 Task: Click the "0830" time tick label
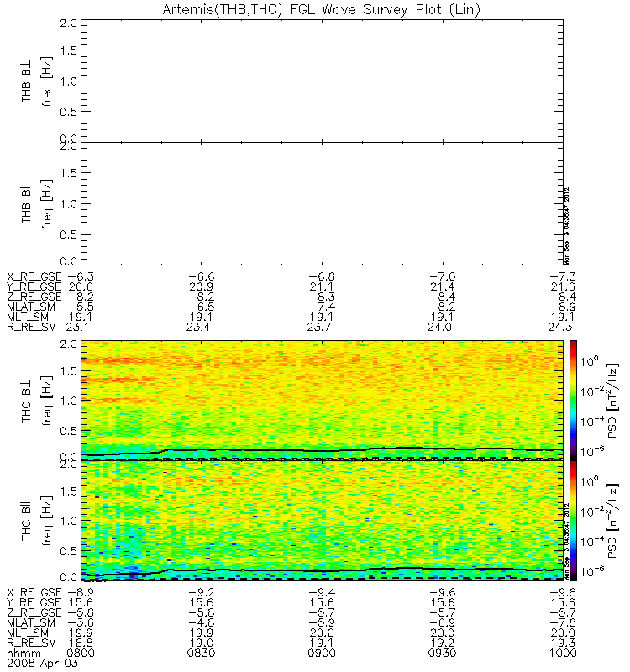point(201,654)
